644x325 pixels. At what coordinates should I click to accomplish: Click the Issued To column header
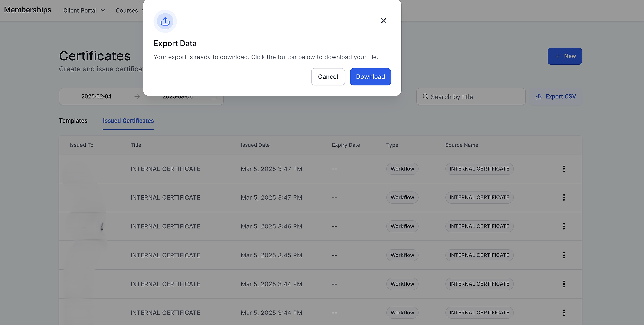click(82, 145)
